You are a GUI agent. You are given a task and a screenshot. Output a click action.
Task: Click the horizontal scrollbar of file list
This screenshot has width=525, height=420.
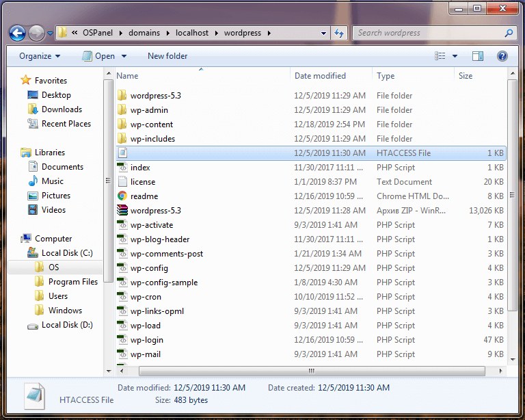(x=312, y=371)
